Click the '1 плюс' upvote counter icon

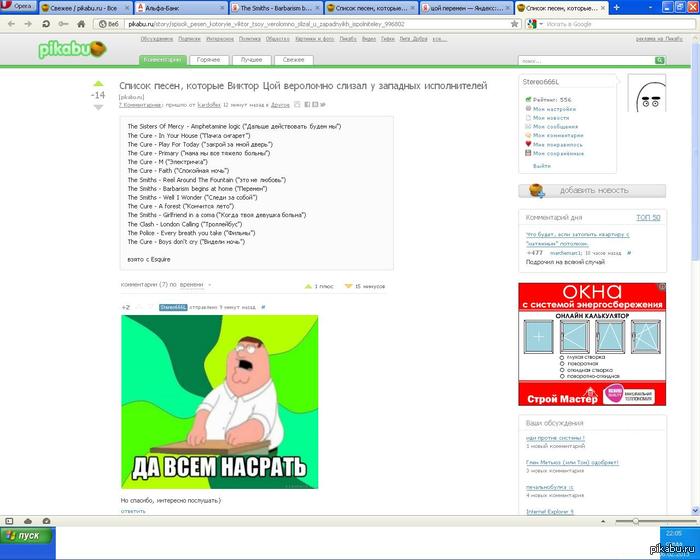click(x=308, y=286)
